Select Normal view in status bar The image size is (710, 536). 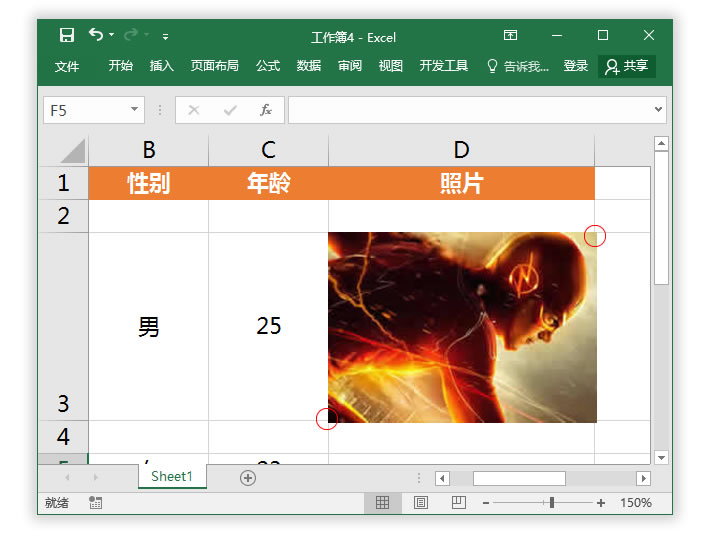(x=382, y=503)
